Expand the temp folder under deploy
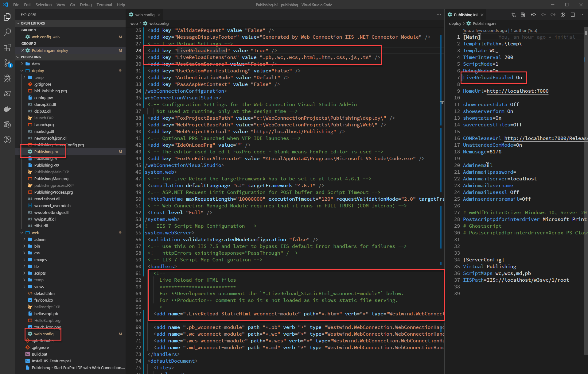588x374 pixels. (39, 77)
